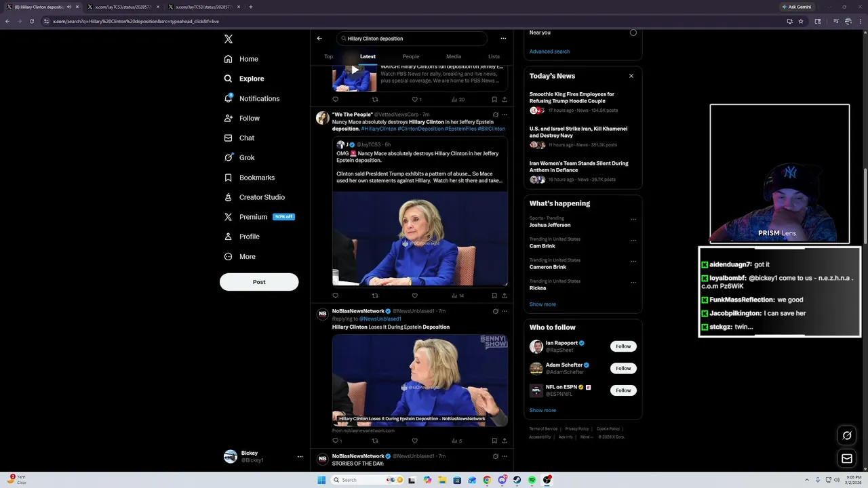
Task: Reply to the "We The People" post
Action: tap(335, 296)
